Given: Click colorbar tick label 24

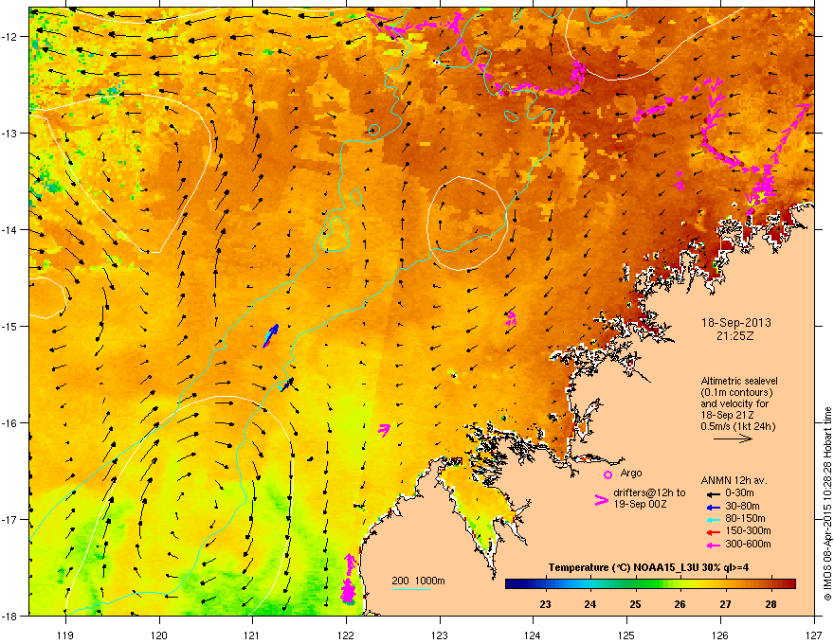Looking at the screenshot, I should click(589, 604).
